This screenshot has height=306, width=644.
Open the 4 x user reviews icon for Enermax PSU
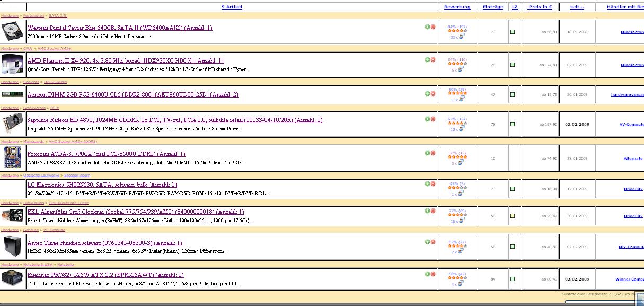pos(461,284)
